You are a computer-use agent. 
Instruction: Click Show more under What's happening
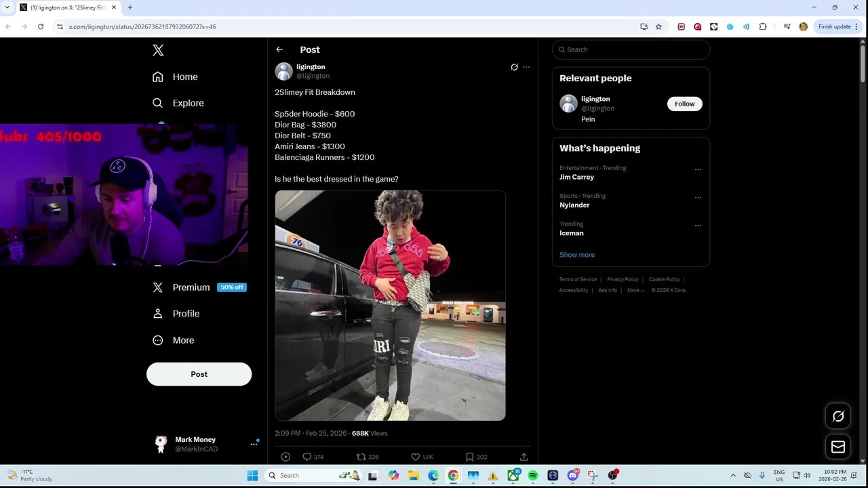click(577, 255)
